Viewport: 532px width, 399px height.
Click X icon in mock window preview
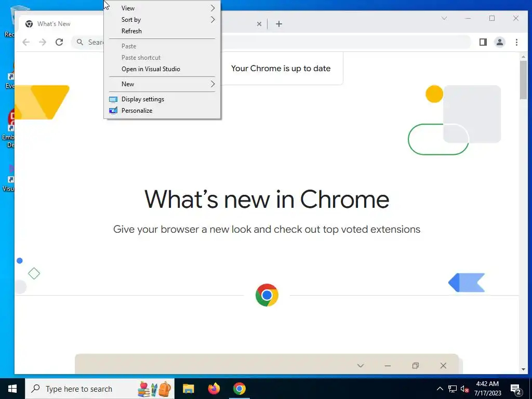(x=443, y=366)
